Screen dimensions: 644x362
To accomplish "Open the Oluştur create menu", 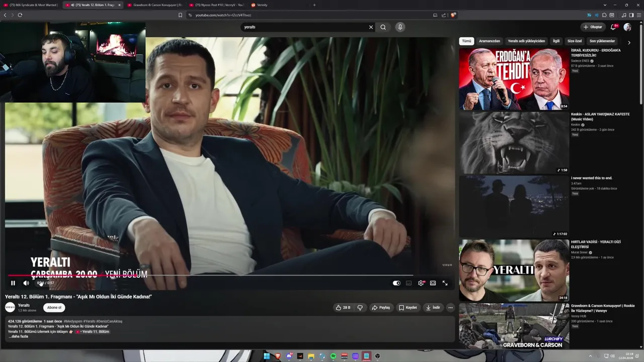I will point(593,27).
